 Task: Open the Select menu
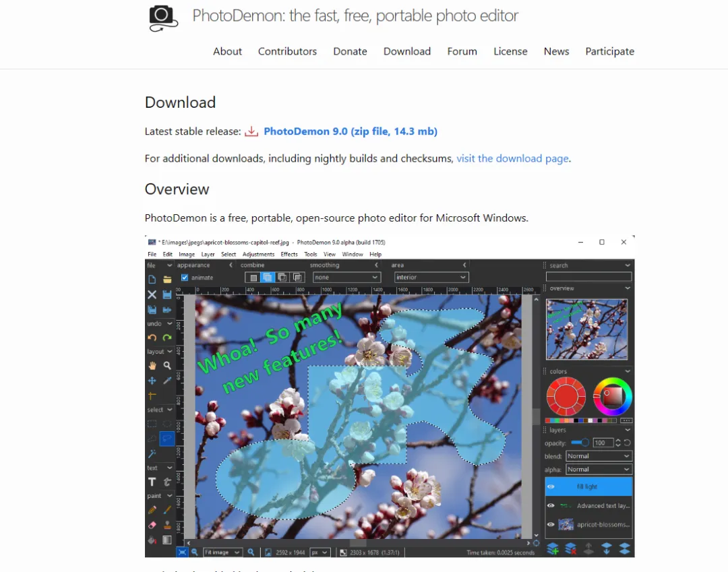click(229, 254)
